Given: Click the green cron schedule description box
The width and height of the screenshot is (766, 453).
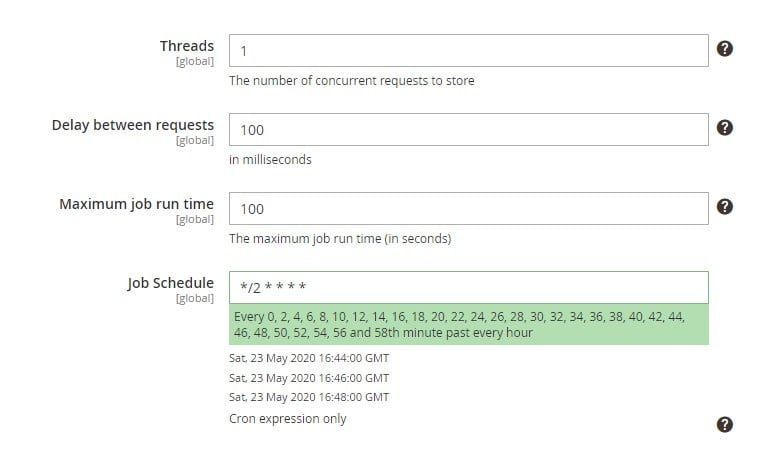Looking at the screenshot, I should [x=468, y=324].
